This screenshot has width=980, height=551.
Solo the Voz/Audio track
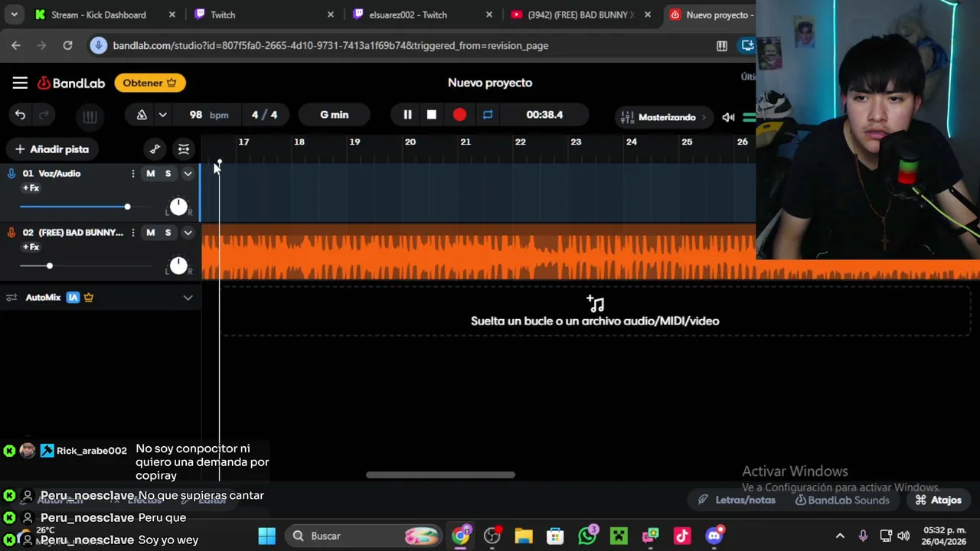tap(168, 174)
